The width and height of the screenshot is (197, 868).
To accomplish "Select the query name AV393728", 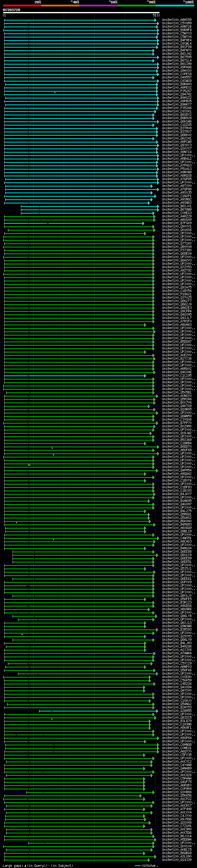I will point(11,10).
